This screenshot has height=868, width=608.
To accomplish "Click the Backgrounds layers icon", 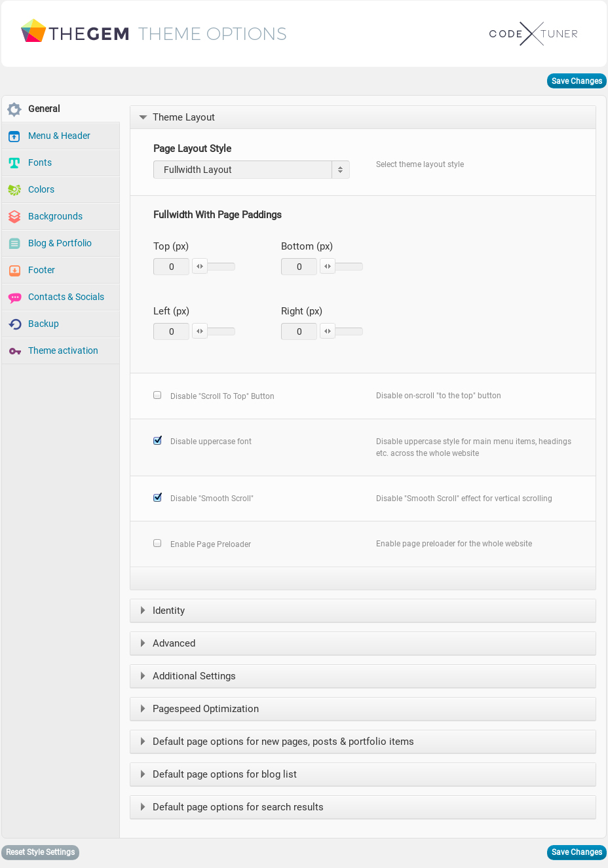I will (x=14, y=217).
